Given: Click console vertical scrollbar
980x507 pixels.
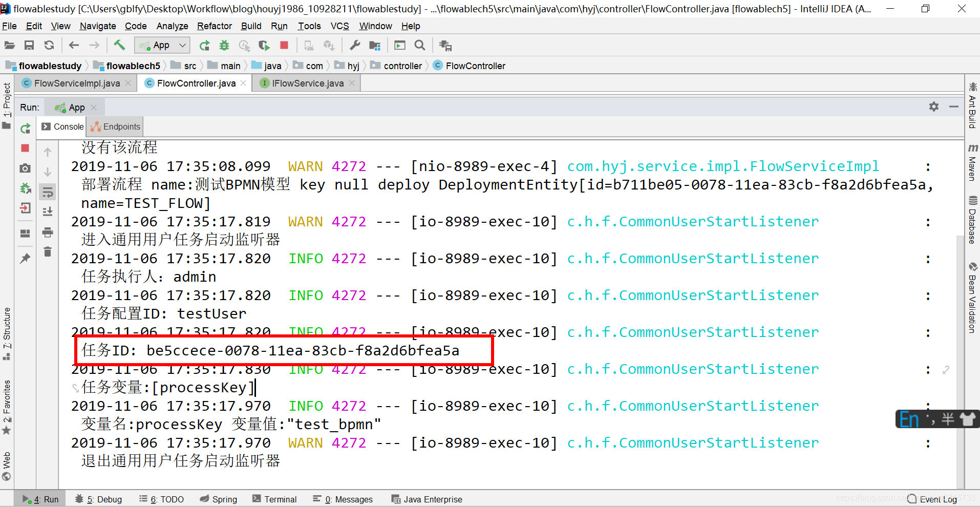Looking at the screenshot, I should pyautogui.click(x=960, y=361).
